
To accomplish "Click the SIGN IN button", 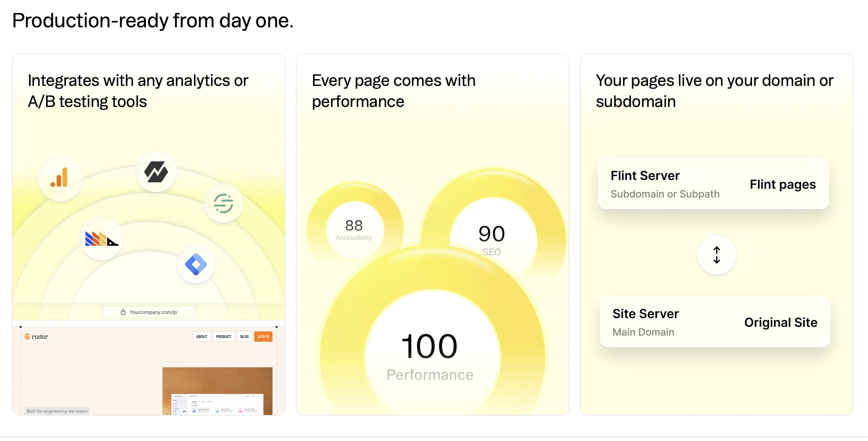I will (263, 336).
